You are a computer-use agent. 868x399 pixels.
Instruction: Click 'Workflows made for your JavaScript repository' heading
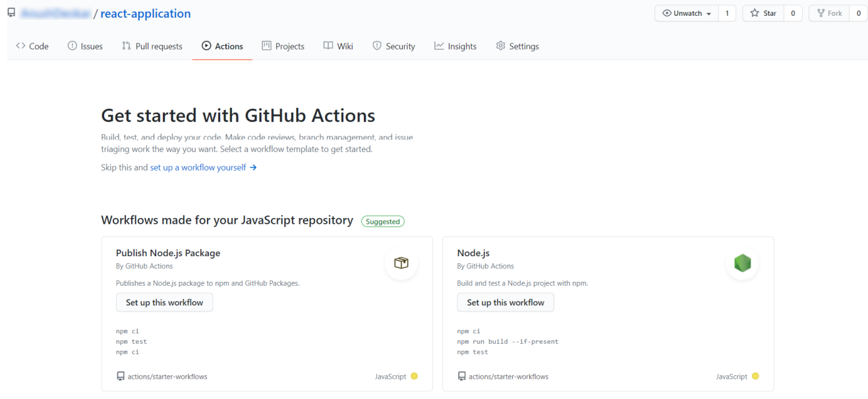pyautogui.click(x=227, y=220)
